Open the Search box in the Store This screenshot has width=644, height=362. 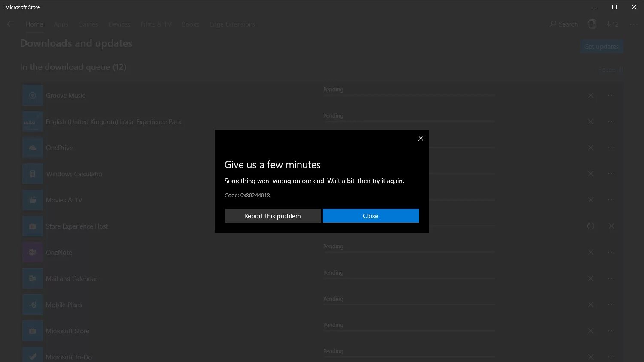(x=564, y=24)
